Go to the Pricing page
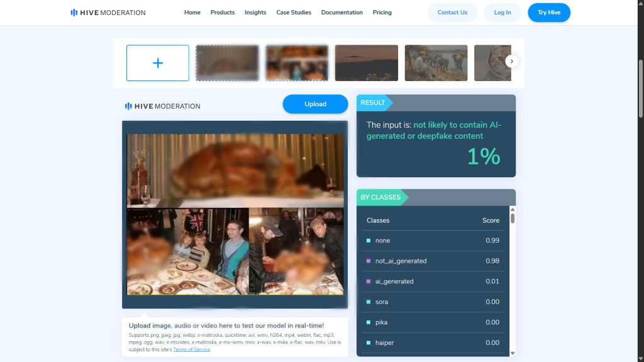This screenshot has height=362, width=644. (x=382, y=13)
